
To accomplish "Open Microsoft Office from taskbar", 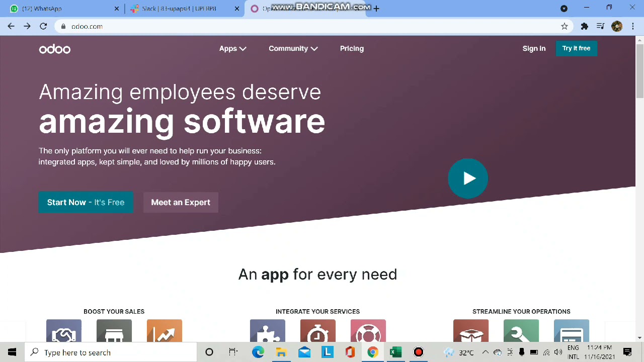I will (350, 352).
